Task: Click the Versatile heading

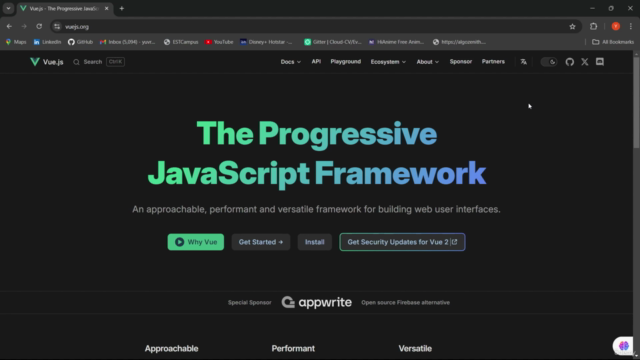Action: point(415,349)
